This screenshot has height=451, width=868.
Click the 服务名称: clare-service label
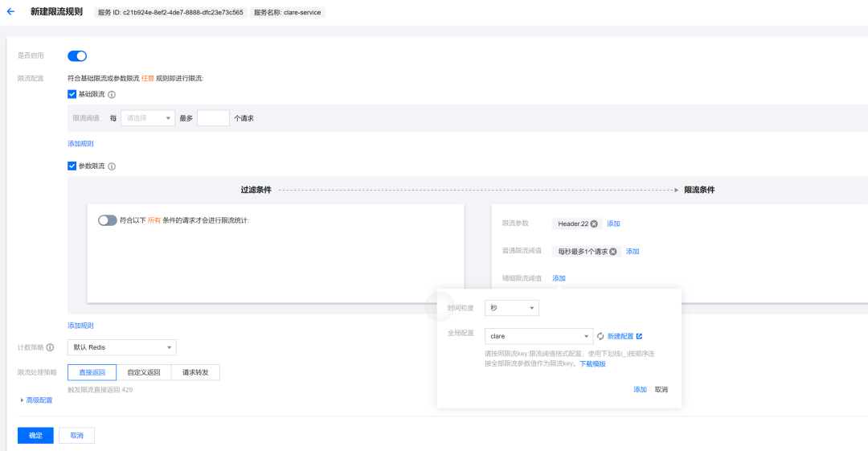pos(287,12)
